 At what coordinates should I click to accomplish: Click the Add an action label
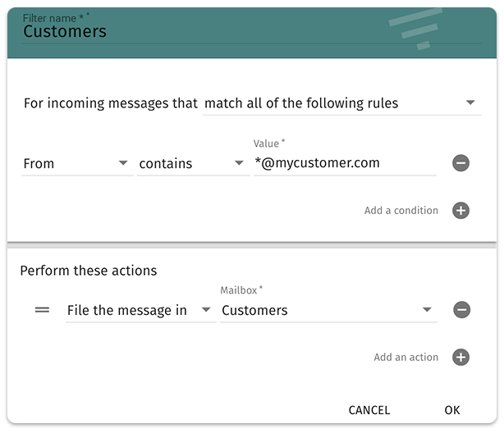tap(406, 358)
